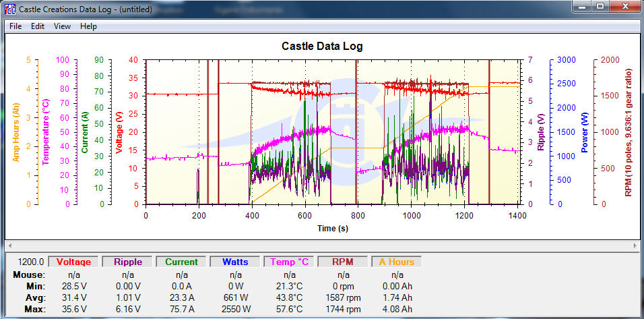Close the Data Log window

[624, 6]
